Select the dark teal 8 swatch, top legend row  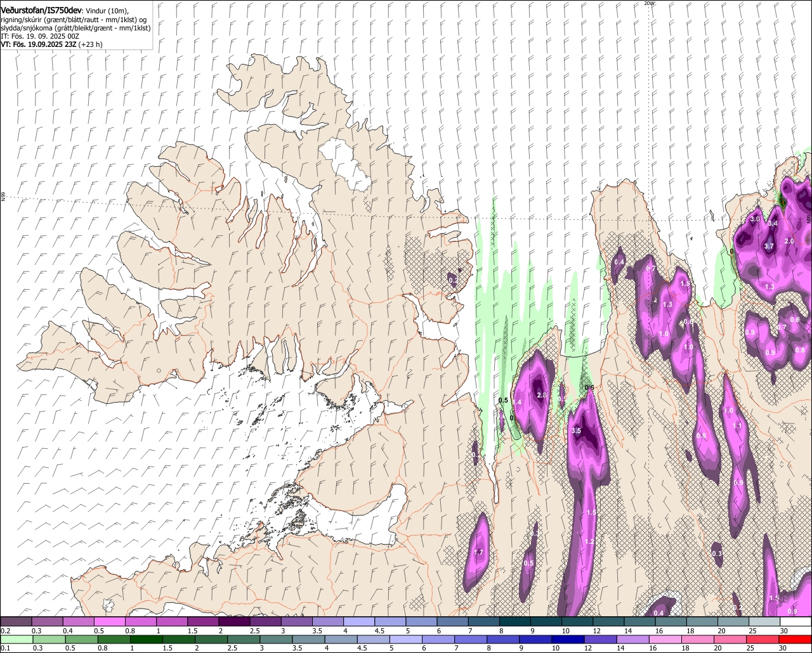[515, 622]
